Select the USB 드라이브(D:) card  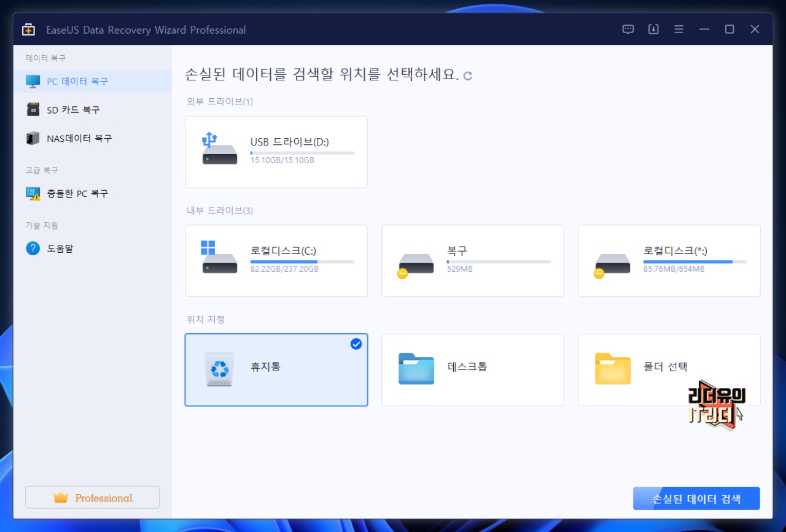pos(276,152)
